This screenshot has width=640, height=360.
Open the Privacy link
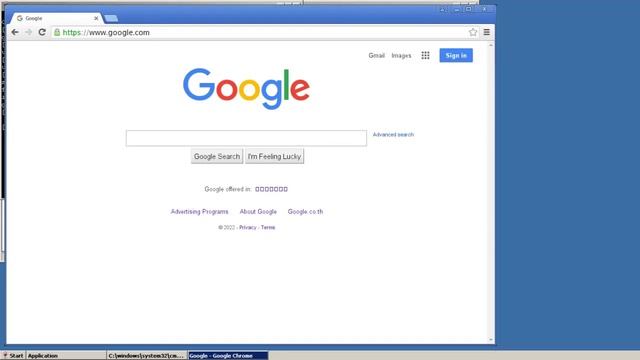click(x=248, y=227)
